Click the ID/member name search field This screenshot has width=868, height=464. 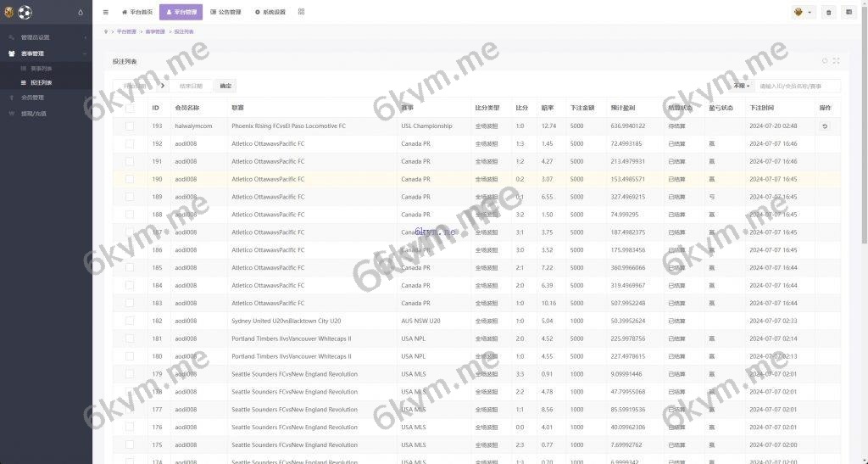798,86
